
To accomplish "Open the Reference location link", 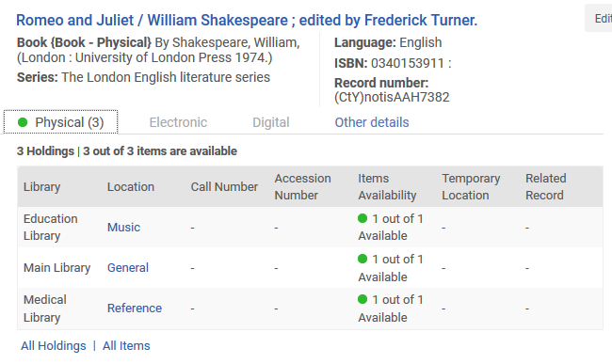I will [135, 309].
